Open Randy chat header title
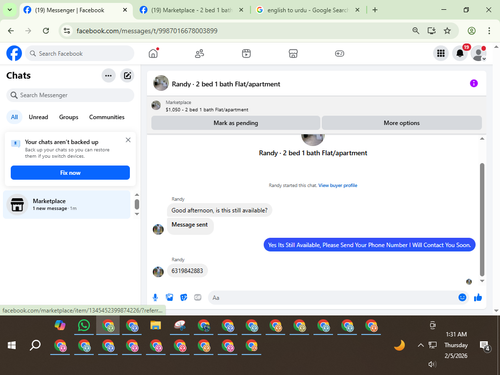Image resolution: width=500 pixels, height=375 pixels. point(226,84)
